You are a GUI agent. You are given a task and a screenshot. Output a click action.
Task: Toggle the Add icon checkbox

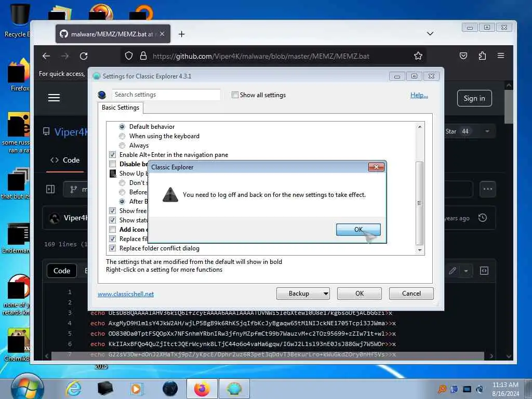(112, 230)
